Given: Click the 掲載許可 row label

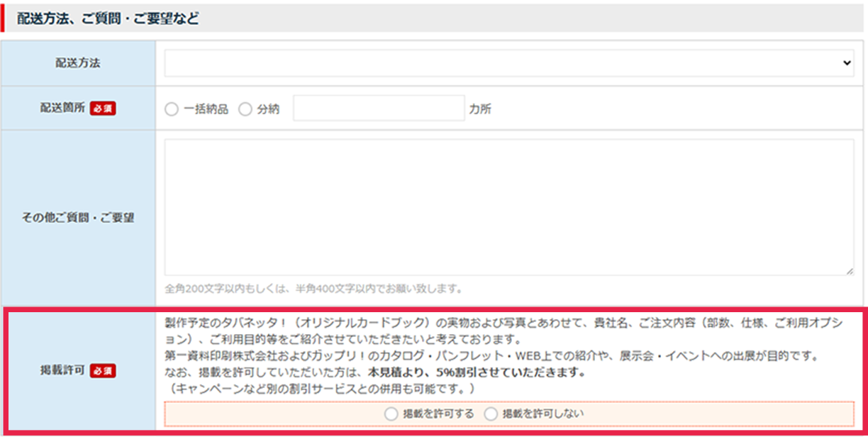Looking at the screenshot, I should [x=62, y=370].
